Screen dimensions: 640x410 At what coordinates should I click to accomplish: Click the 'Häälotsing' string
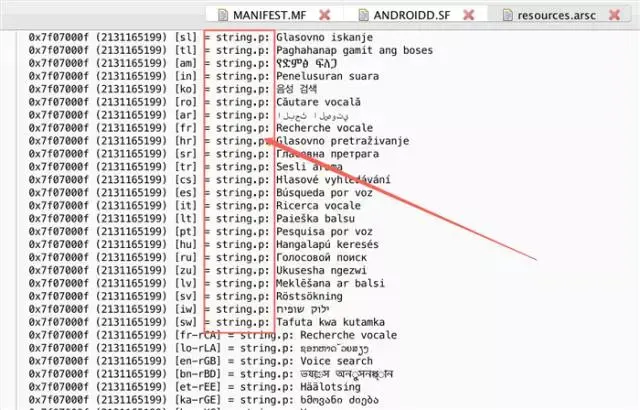(x=331, y=387)
